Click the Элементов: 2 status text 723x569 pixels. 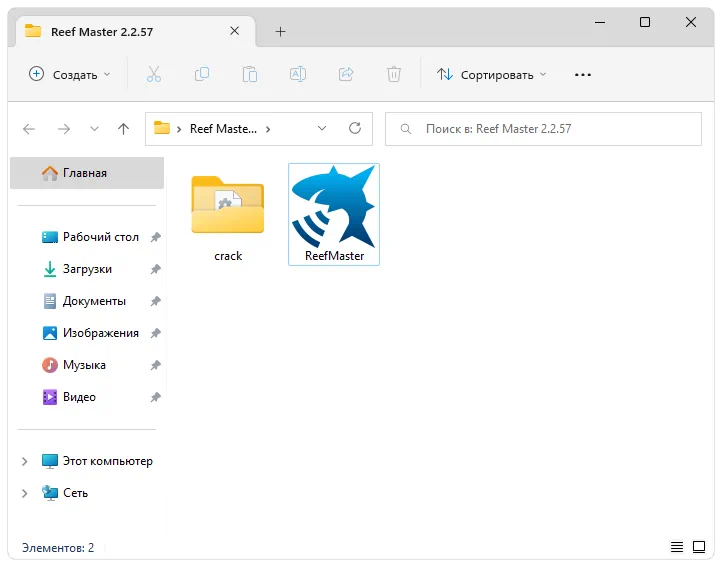click(58, 547)
